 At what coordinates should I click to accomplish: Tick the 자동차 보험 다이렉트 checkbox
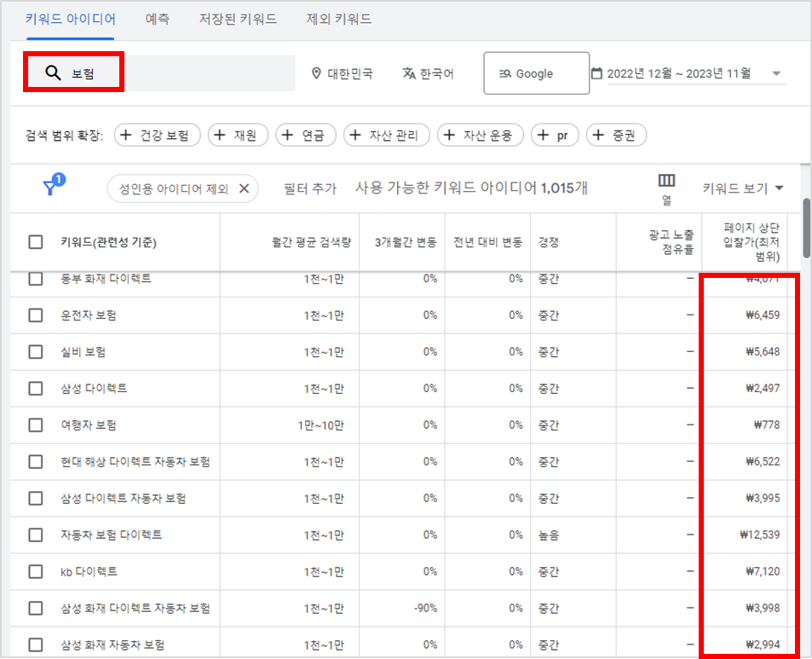tap(36, 535)
